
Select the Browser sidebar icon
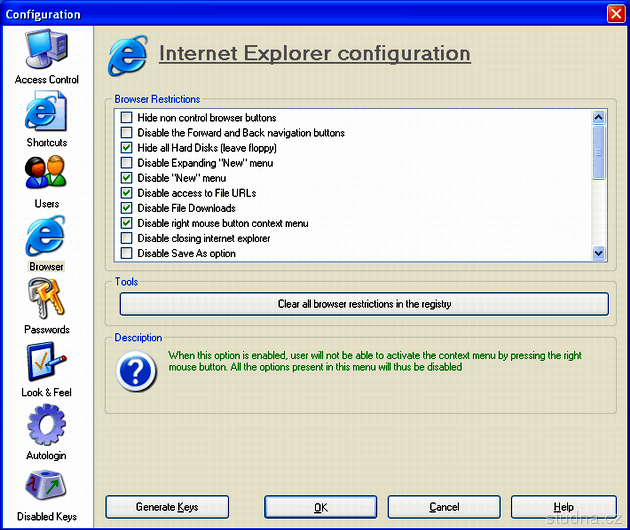(x=46, y=237)
